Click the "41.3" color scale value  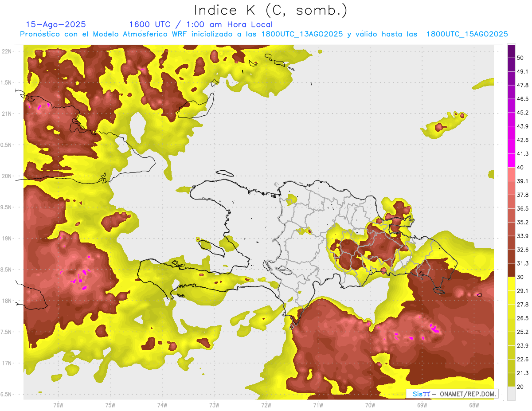tap(523, 154)
